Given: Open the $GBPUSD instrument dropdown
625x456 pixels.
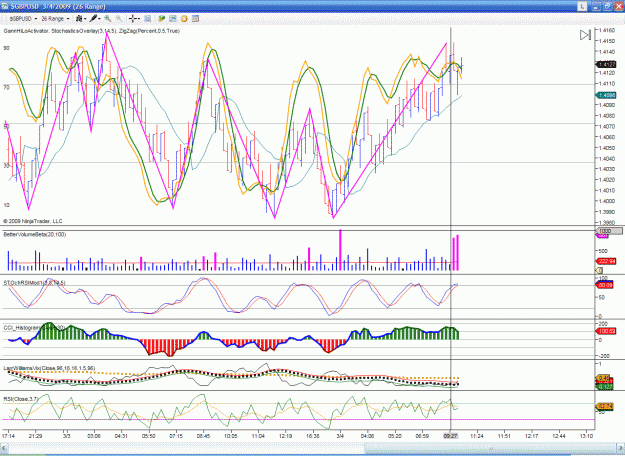Looking at the screenshot, I should (22, 19).
